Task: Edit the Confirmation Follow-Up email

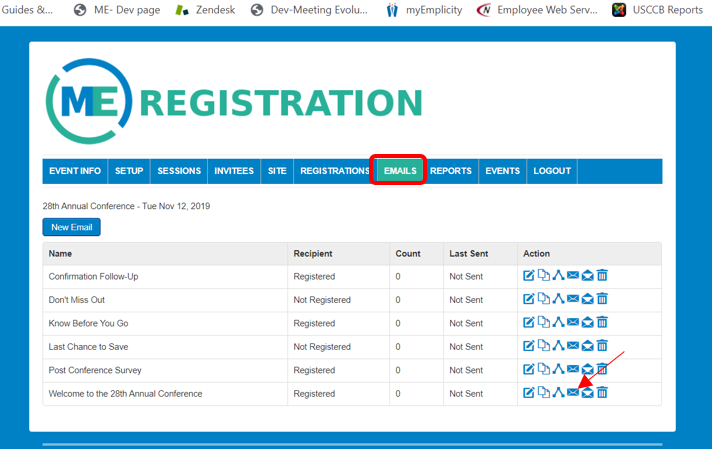Action: (529, 276)
